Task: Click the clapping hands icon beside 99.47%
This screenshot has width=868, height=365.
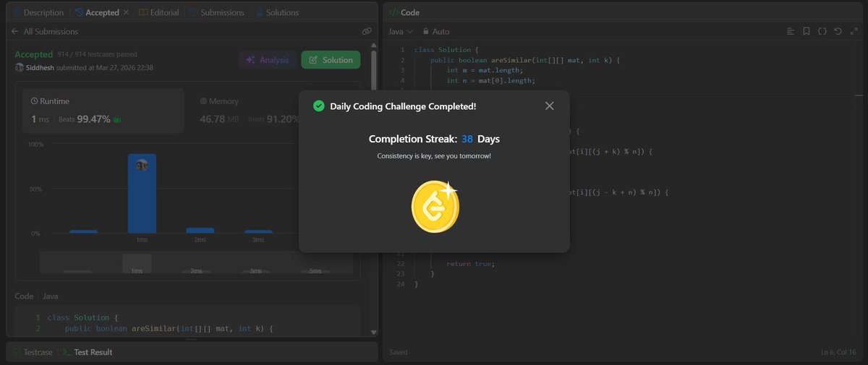Action: (x=117, y=119)
